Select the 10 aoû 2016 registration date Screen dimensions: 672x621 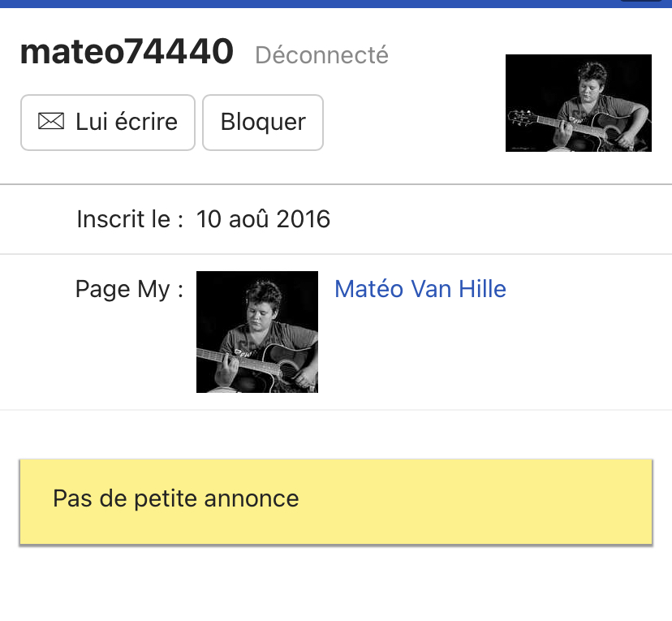coord(263,219)
